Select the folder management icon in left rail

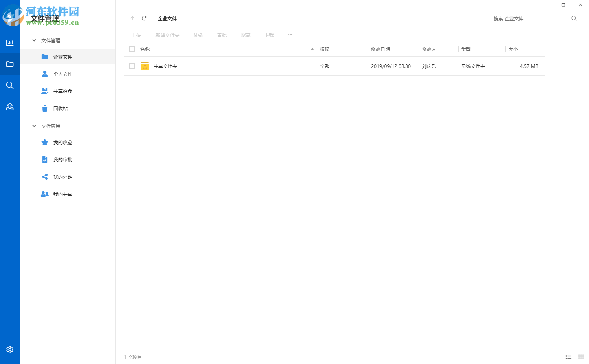[10, 64]
